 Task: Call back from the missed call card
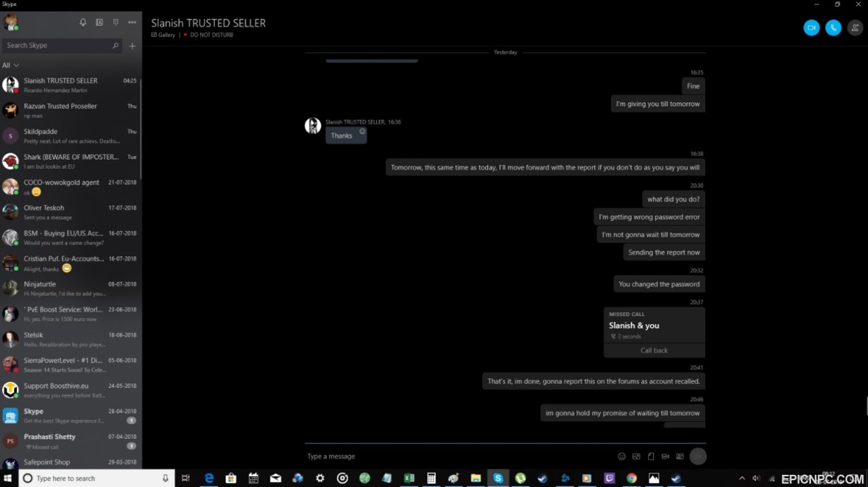[x=654, y=351]
